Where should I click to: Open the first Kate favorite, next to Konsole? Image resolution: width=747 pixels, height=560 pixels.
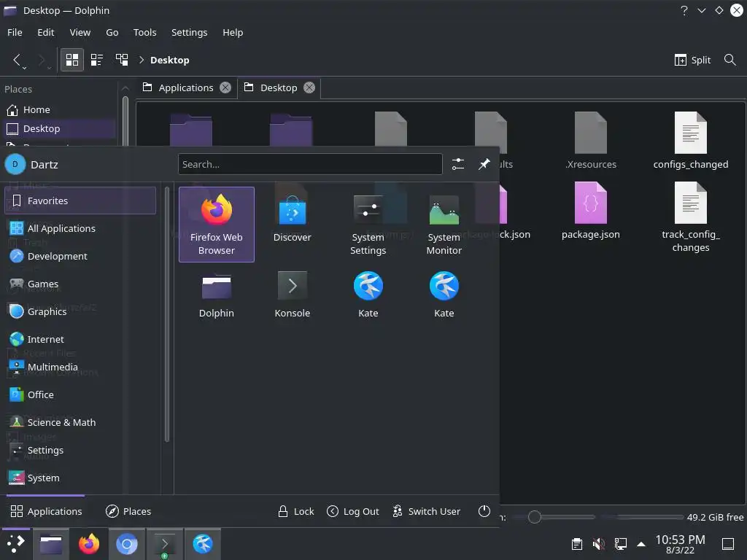(368, 295)
